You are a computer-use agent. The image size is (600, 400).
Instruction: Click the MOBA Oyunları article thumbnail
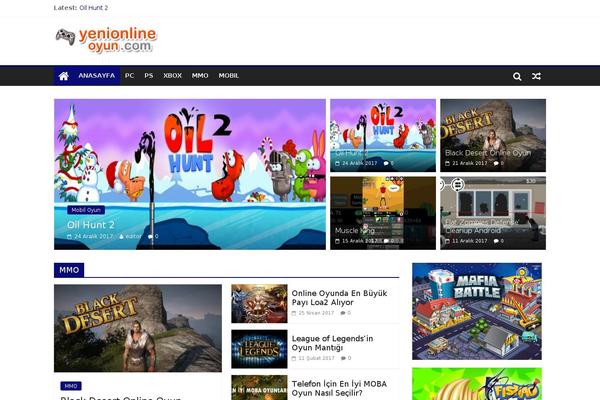tap(259, 388)
